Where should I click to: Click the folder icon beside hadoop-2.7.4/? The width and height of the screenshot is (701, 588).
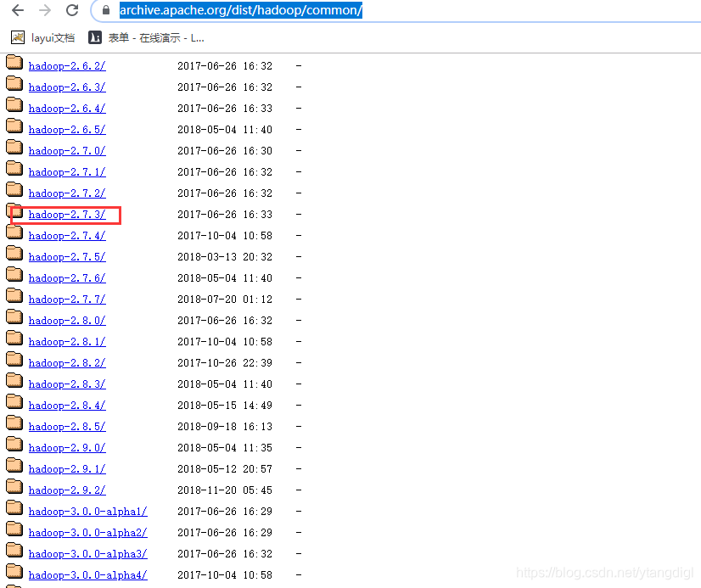tap(14, 232)
